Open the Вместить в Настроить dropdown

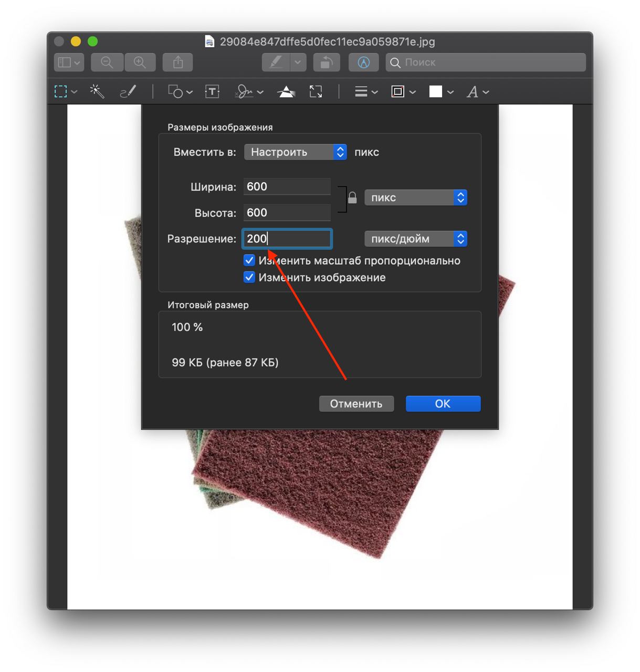(x=296, y=152)
